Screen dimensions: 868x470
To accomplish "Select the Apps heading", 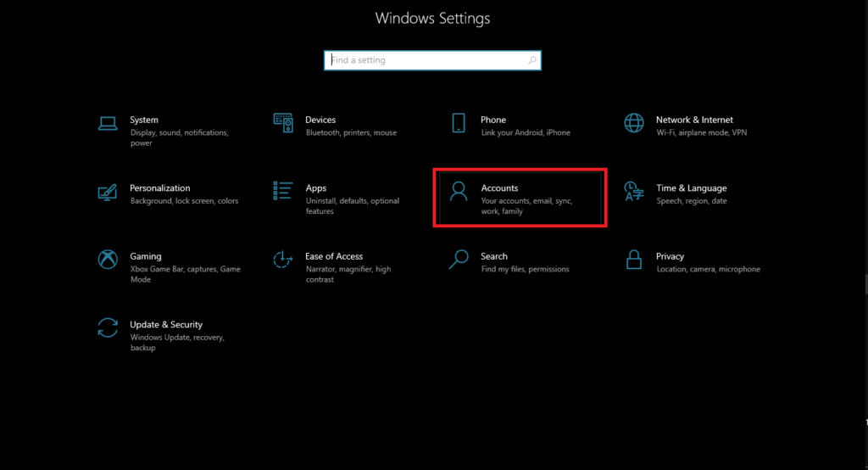I will [x=316, y=187].
